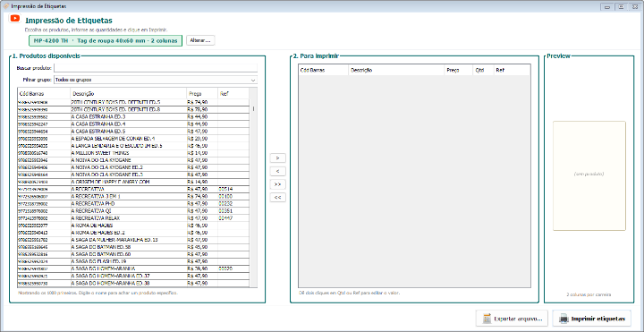Click price R$ 29,90 of Conan row
Image resolution: width=644 pixels, height=332 pixels.
197,139
